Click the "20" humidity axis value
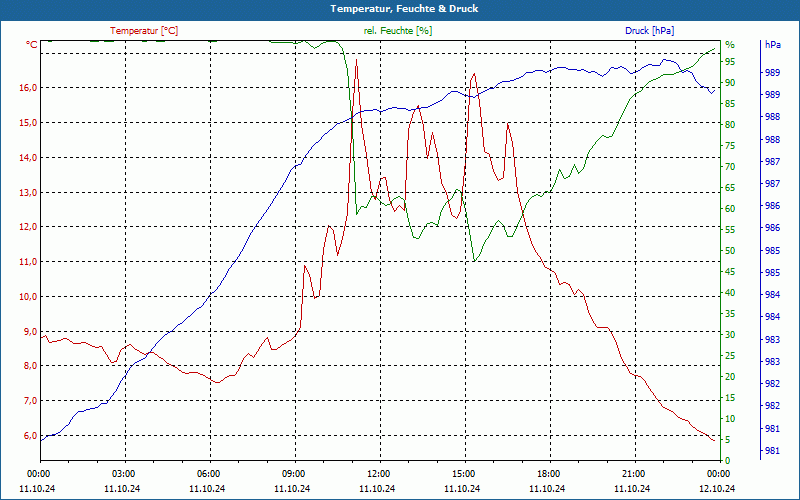Screen dimensions: 800x500 tap(730, 377)
